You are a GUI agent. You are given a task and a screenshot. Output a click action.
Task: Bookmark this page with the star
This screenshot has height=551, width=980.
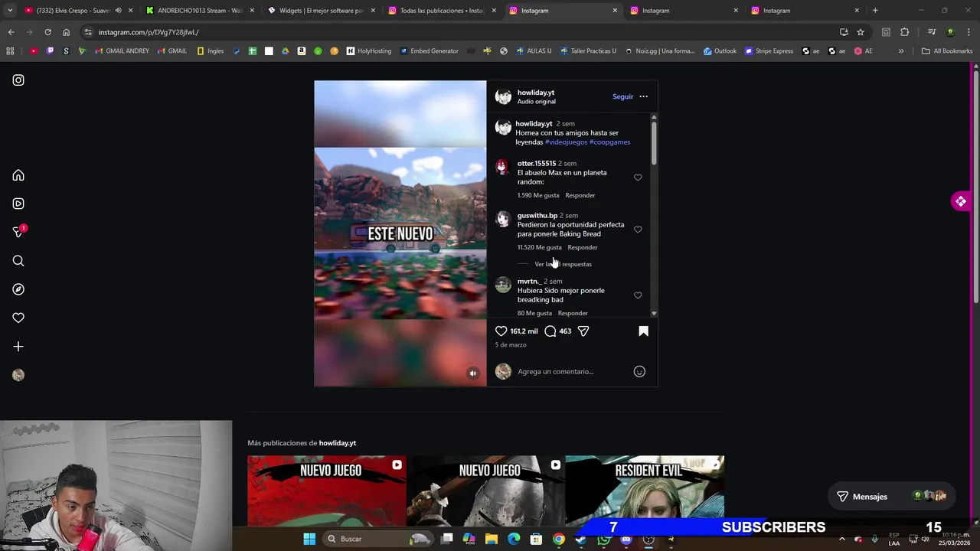pyautogui.click(x=861, y=32)
